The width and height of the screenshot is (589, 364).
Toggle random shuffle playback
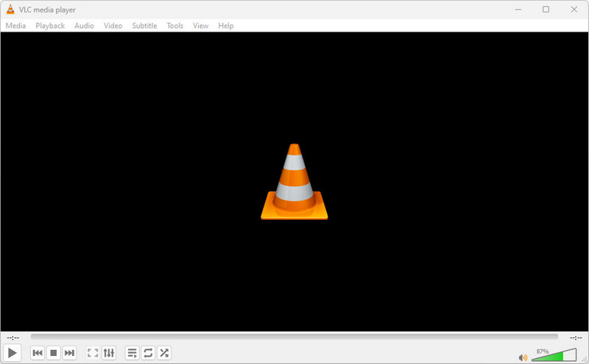(x=164, y=353)
